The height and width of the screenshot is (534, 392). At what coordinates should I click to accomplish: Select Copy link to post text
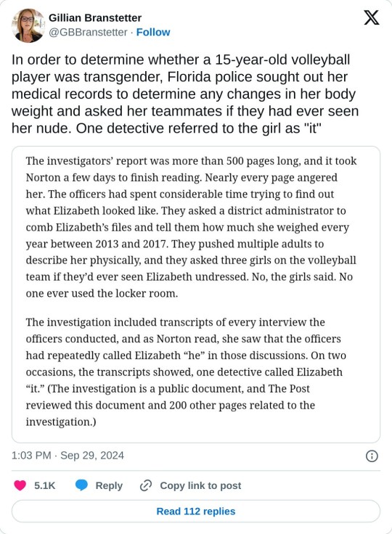[200, 485]
